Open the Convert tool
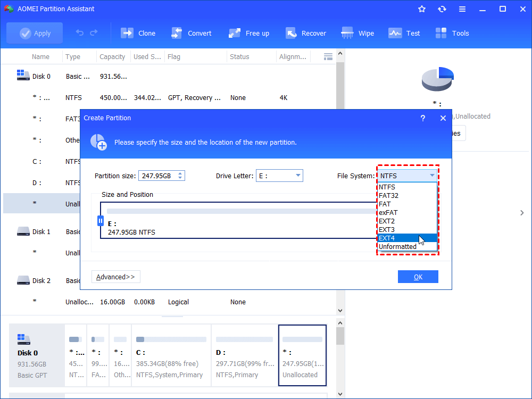532x399 pixels. click(x=192, y=33)
